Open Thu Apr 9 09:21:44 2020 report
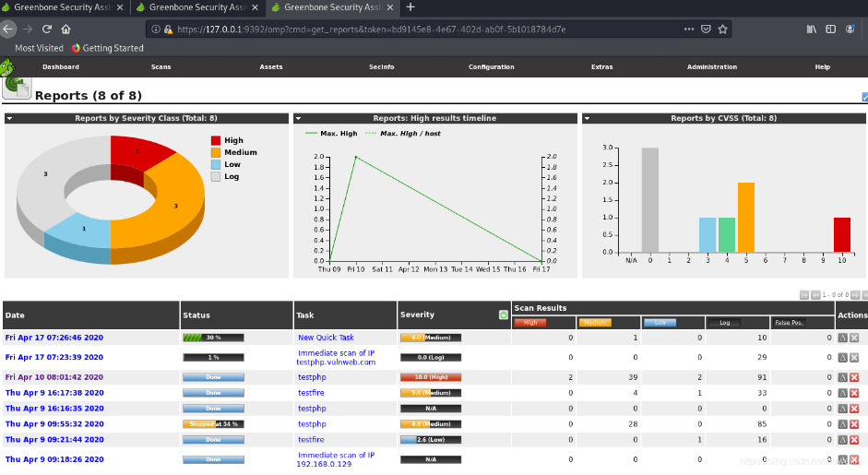Screen dimensions: 868x475 (54, 440)
